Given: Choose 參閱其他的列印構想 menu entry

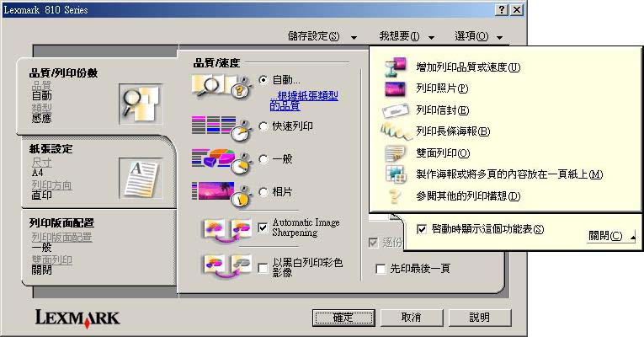Looking at the screenshot, I should coord(468,196).
